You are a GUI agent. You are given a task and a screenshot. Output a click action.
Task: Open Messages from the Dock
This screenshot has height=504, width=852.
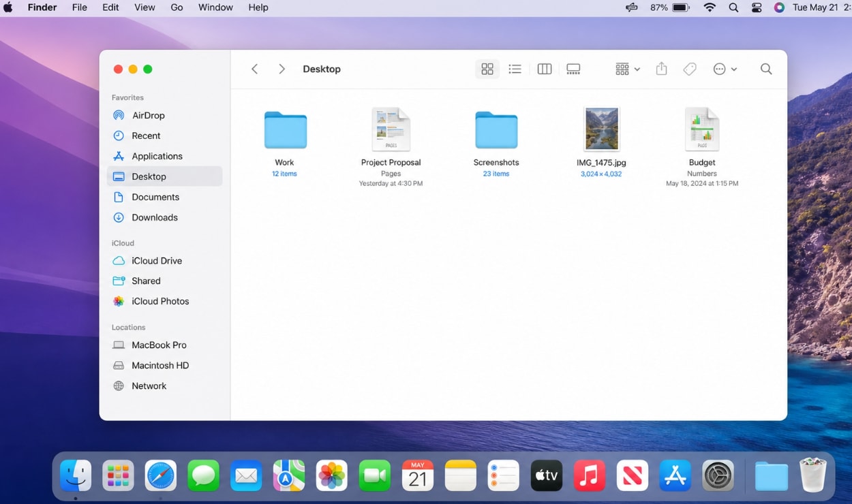click(x=203, y=475)
